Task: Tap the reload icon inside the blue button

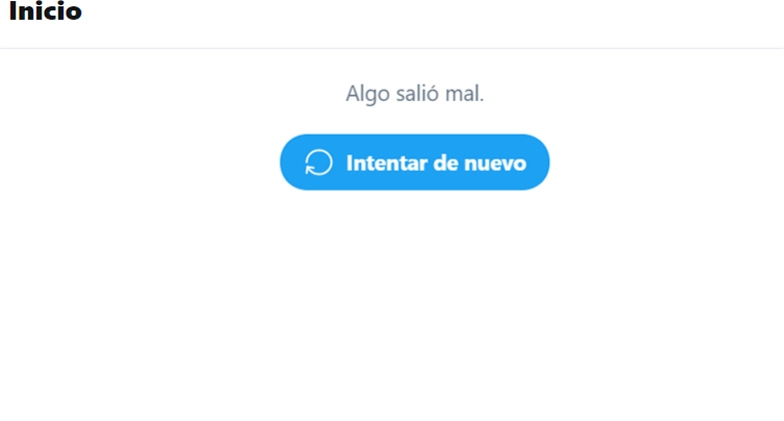Action: (318, 162)
